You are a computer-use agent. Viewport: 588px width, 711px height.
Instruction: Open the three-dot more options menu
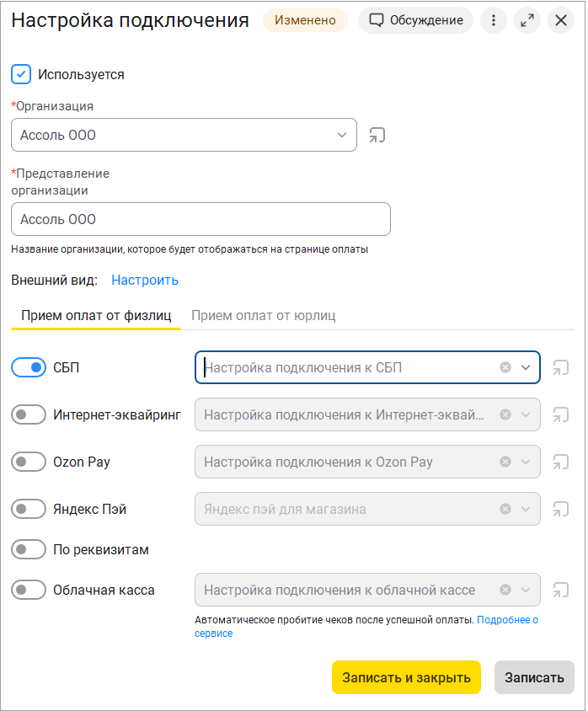(x=494, y=20)
